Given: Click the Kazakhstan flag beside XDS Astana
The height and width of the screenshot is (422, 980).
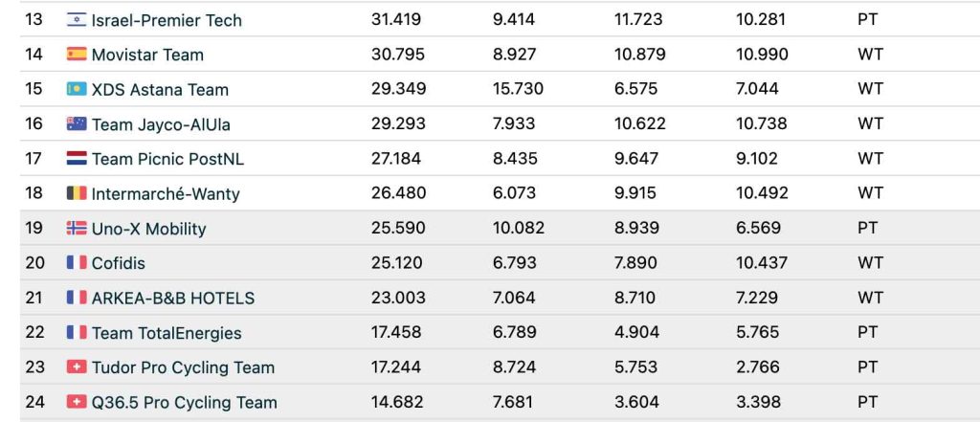Looking at the screenshot, I should 77,89.
